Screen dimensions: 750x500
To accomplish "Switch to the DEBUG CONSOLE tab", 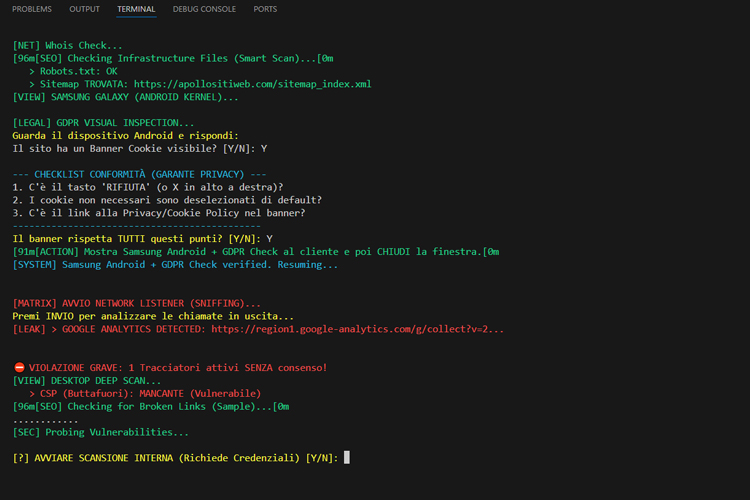I will tap(204, 9).
